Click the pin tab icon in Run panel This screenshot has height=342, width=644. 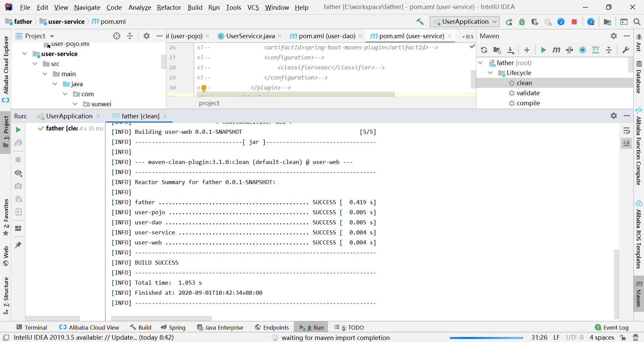click(x=18, y=245)
